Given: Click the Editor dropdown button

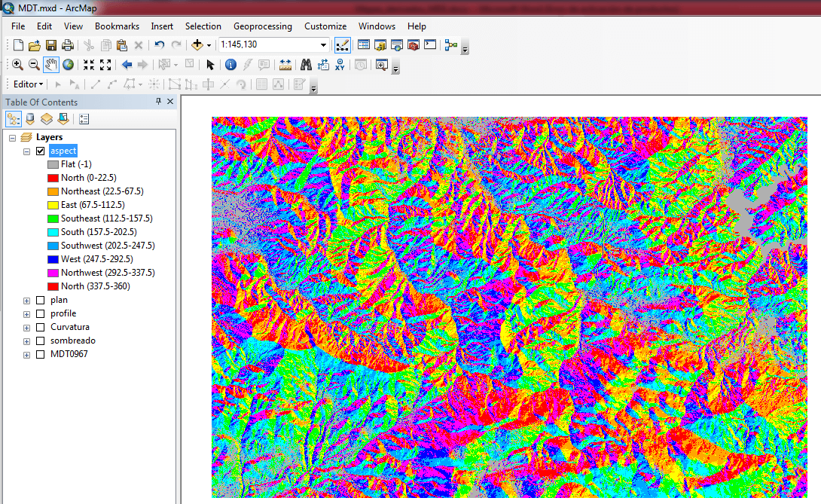Looking at the screenshot, I should click(x=29, y=84).
